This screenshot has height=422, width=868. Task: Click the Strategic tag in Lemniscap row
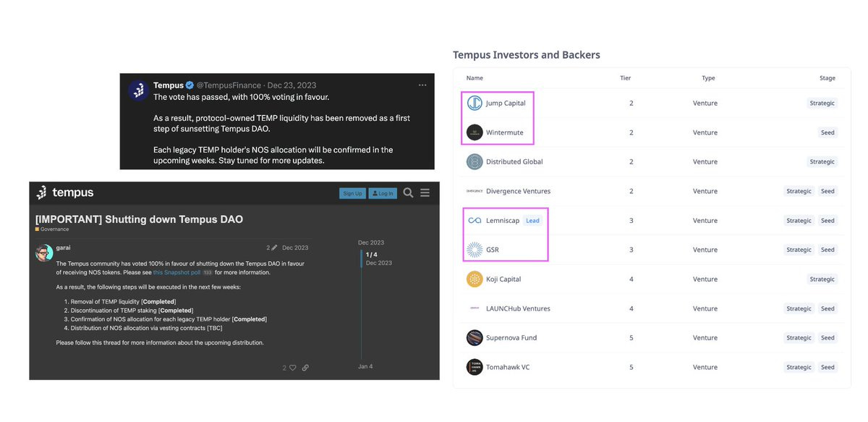pos(799,220)
